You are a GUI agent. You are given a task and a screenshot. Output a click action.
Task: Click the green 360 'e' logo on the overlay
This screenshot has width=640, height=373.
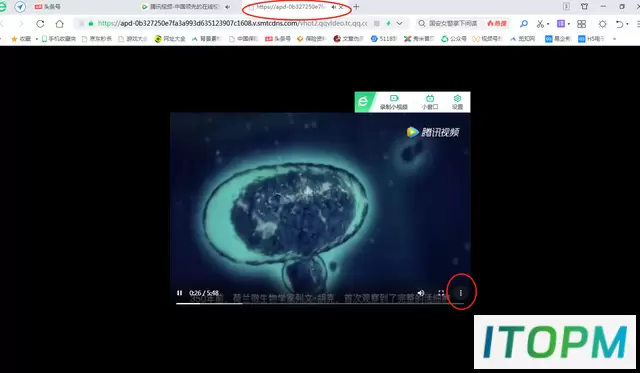(363, 102)
